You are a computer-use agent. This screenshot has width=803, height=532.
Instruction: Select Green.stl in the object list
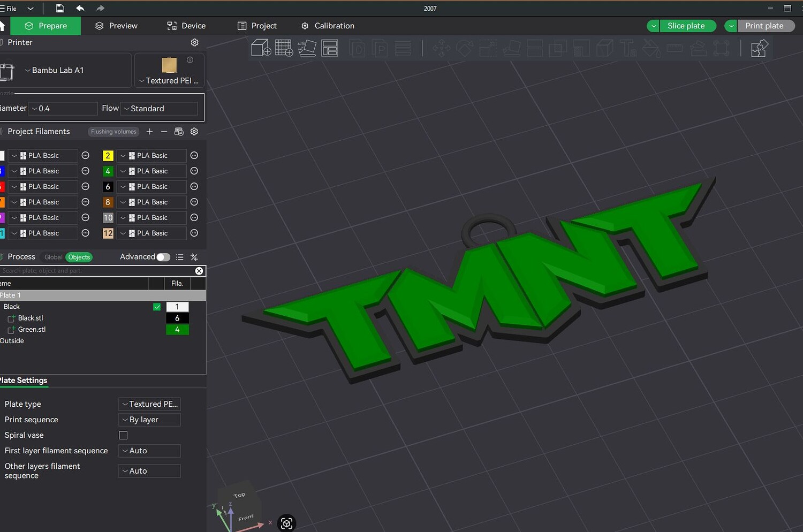pos(32,330)
